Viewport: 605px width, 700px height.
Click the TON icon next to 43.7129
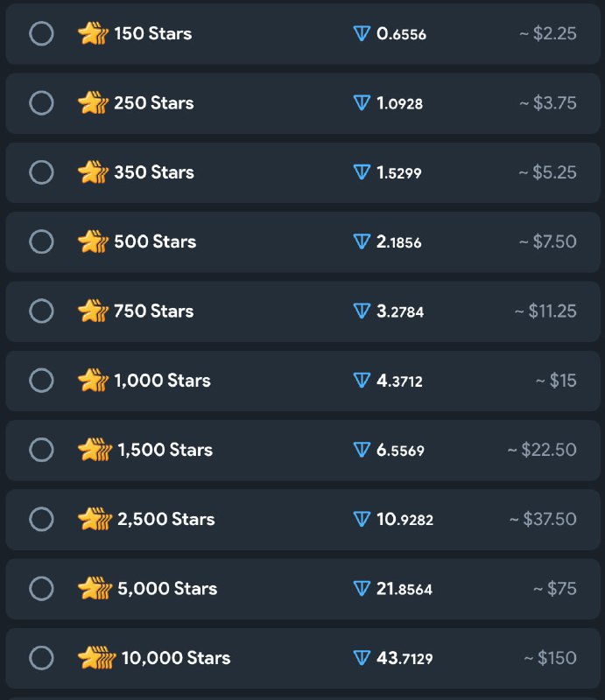[362, 658]
